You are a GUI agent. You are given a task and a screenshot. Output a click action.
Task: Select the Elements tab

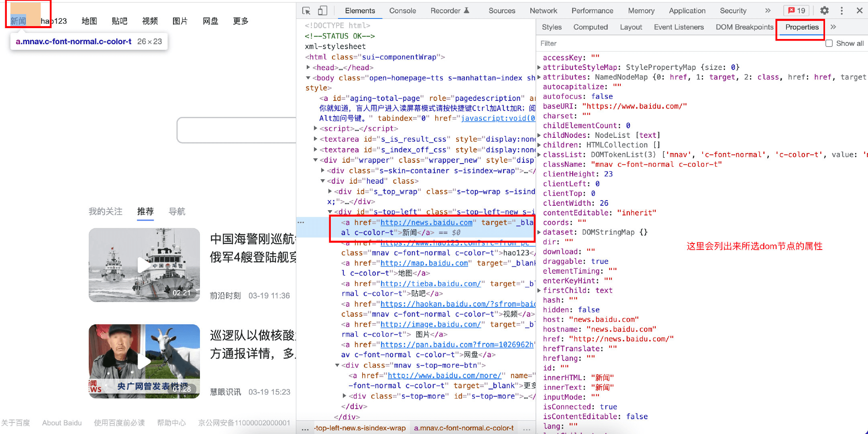tap(360, 11)
